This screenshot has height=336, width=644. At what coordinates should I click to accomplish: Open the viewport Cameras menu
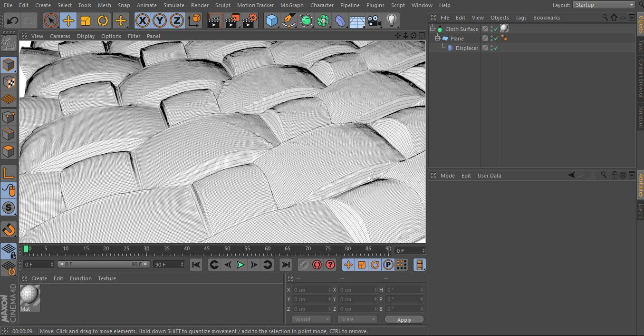(x=60, y=36)
